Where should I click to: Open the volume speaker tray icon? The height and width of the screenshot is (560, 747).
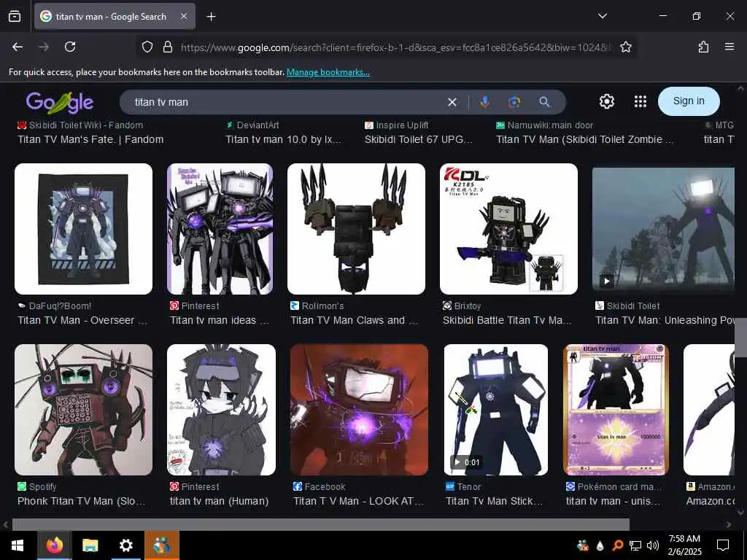653,545
